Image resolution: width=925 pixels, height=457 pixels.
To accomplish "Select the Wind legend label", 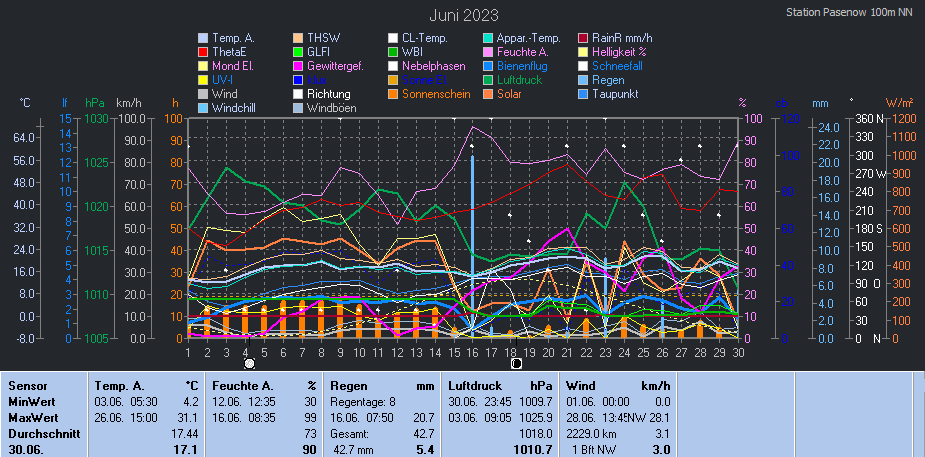I will (x=225, y=94).
